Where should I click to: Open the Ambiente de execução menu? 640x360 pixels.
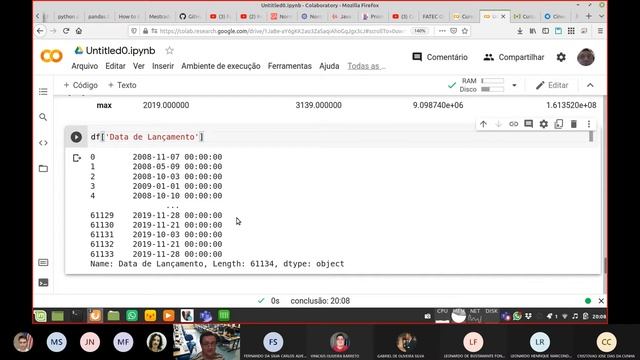coord(221,66)
